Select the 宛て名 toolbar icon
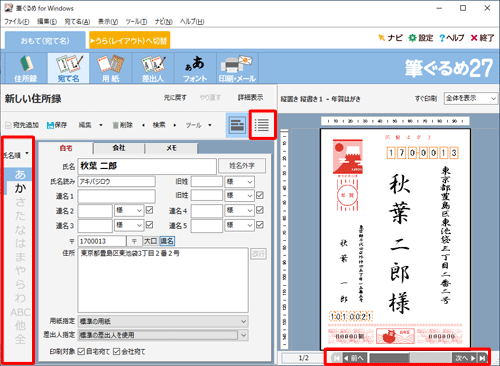 (68, 68)
